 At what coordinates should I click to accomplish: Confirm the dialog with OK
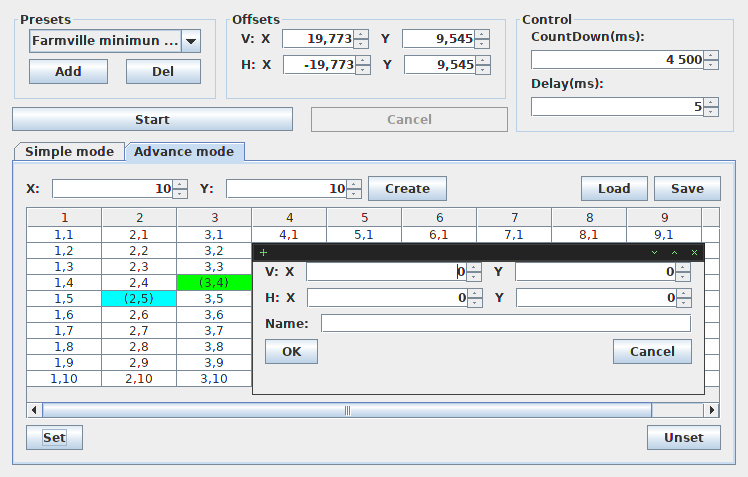tap(291, 352)
